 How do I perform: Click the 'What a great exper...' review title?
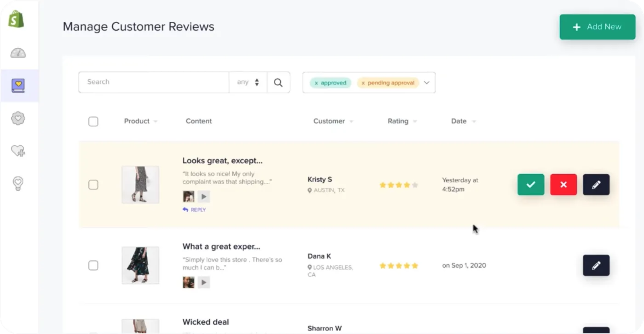(221, 246)
